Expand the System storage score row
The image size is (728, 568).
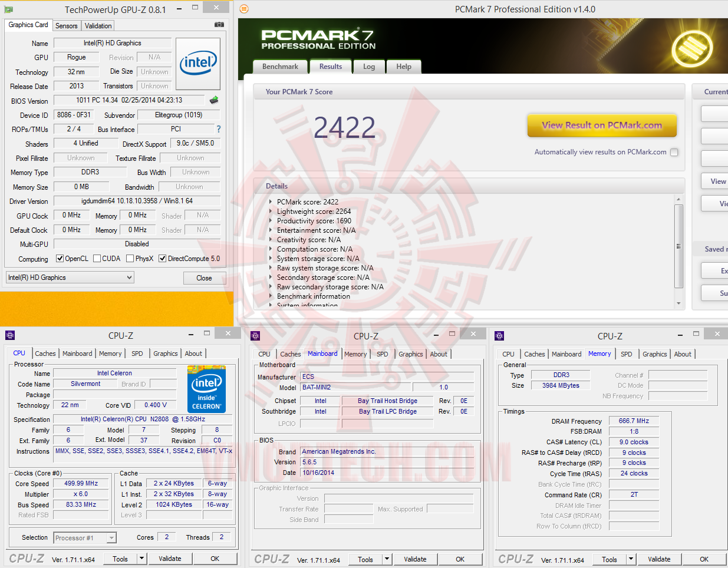(x=271, y=258)
